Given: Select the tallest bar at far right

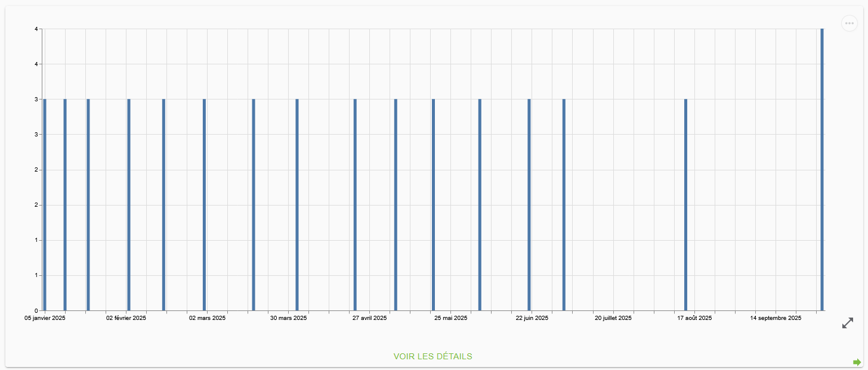Looking at the screenshot, I should tap(821, 170).
